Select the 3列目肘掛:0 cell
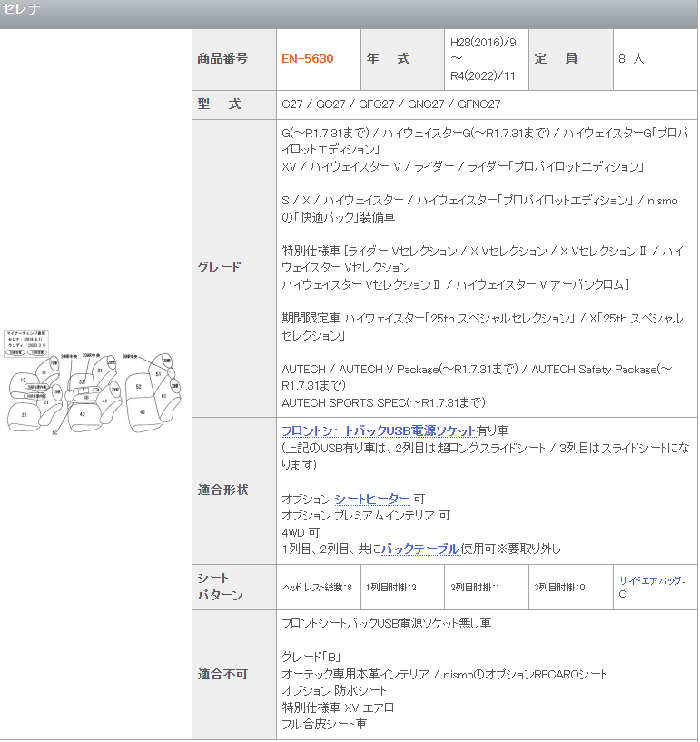 (x=571, y=588)
